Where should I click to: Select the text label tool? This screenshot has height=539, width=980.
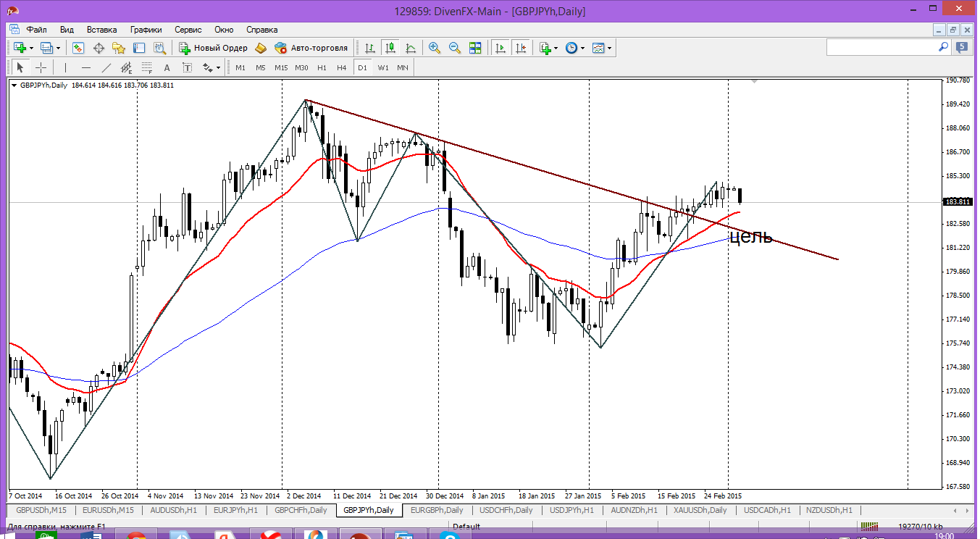pos(188,67)
